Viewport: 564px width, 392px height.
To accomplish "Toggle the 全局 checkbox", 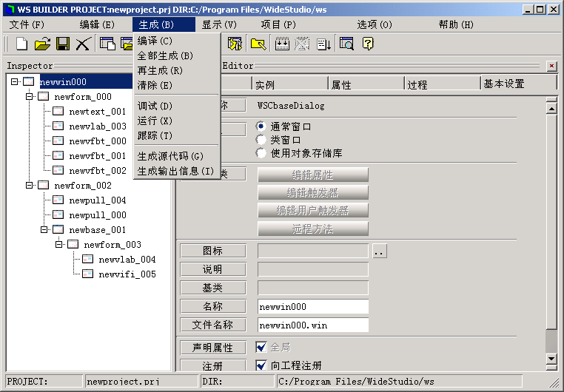I will (x=261, y=347).
